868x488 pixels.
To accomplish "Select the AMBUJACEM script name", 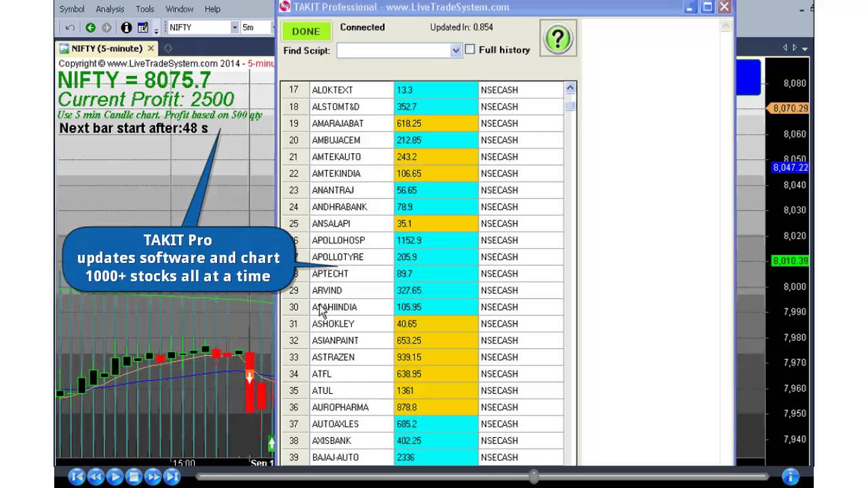I will 338,140.
